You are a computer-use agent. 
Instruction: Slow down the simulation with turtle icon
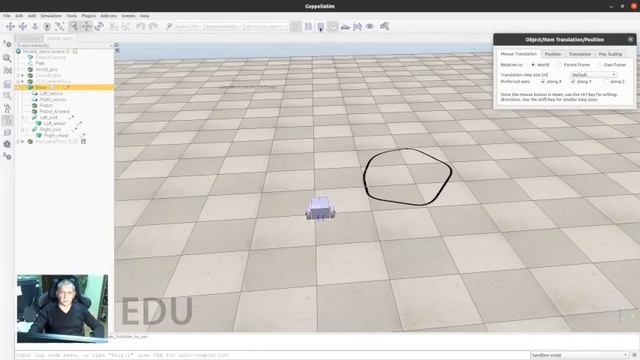pos(345,27)
